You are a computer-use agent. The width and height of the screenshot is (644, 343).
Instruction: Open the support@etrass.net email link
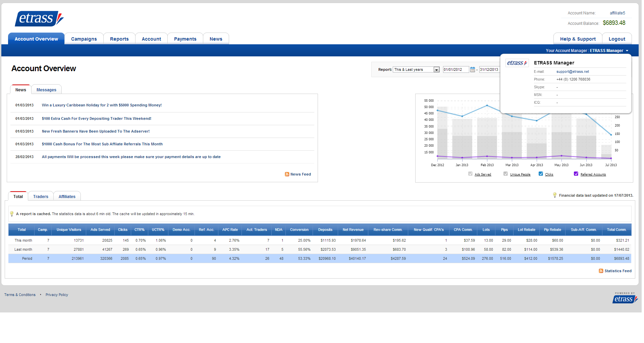573,71
